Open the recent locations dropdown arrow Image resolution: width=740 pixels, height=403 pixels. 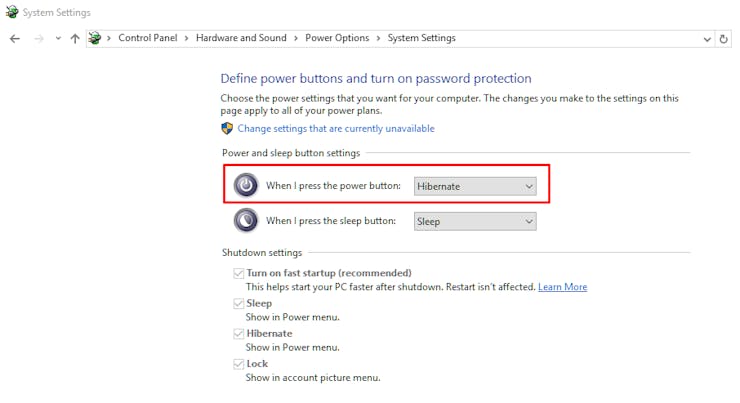[x=58, y=38]
